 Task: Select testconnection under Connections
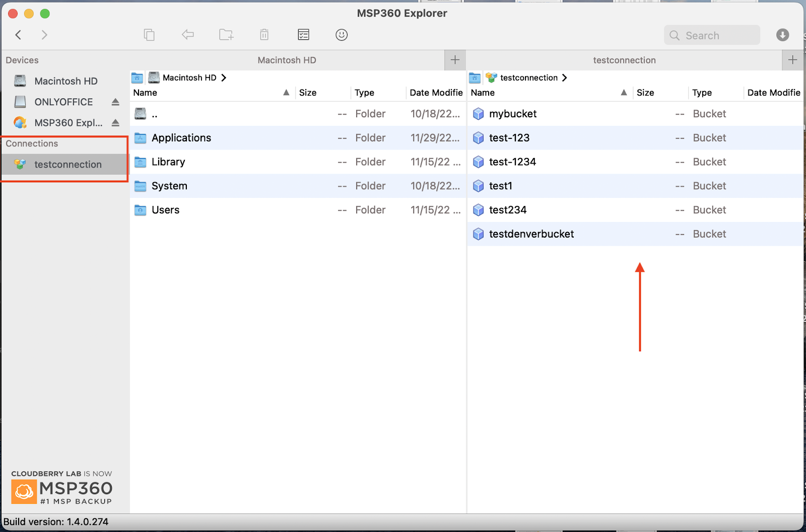click(x=64, y=165)
